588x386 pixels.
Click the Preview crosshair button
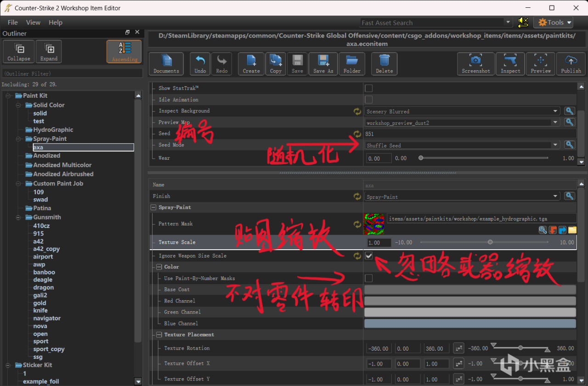[x=541, y=64]
